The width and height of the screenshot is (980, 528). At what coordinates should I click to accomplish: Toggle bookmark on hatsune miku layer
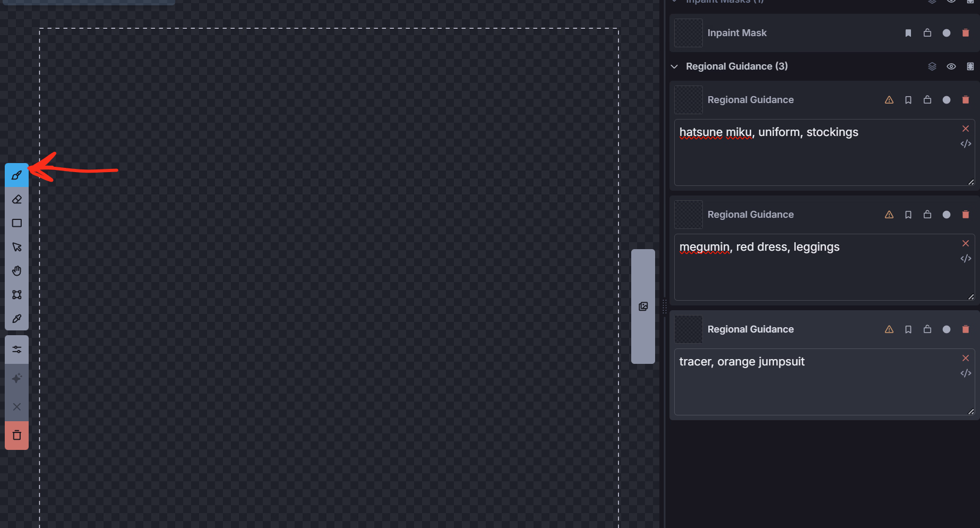coord(908,100)
